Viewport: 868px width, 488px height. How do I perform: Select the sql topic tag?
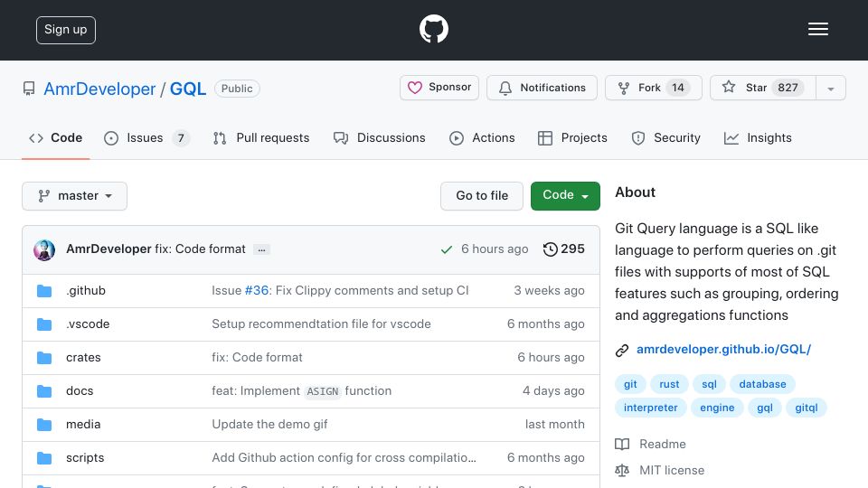coord(709,384)
